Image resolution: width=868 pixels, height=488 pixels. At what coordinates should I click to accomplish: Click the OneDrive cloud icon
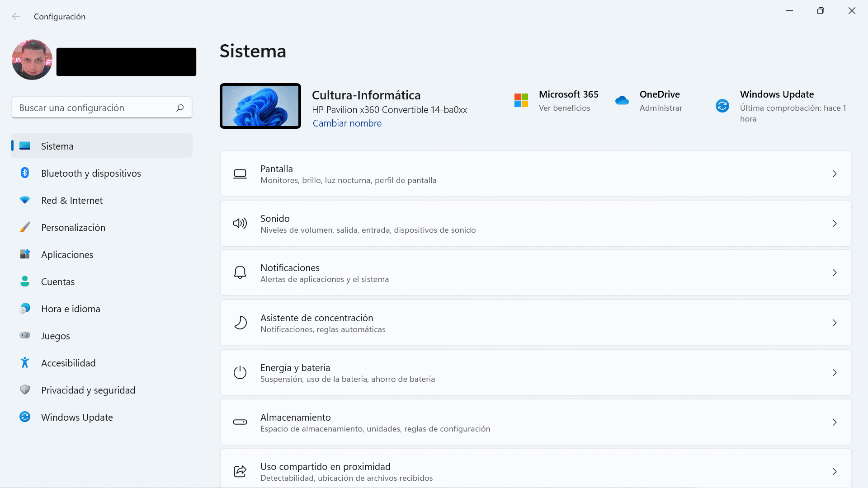point(622,100)
